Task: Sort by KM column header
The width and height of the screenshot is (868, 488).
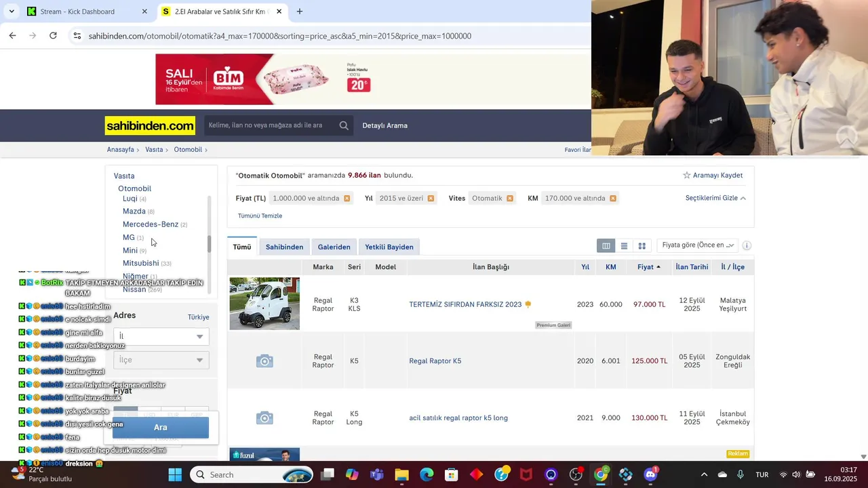Action: (611, 267)
